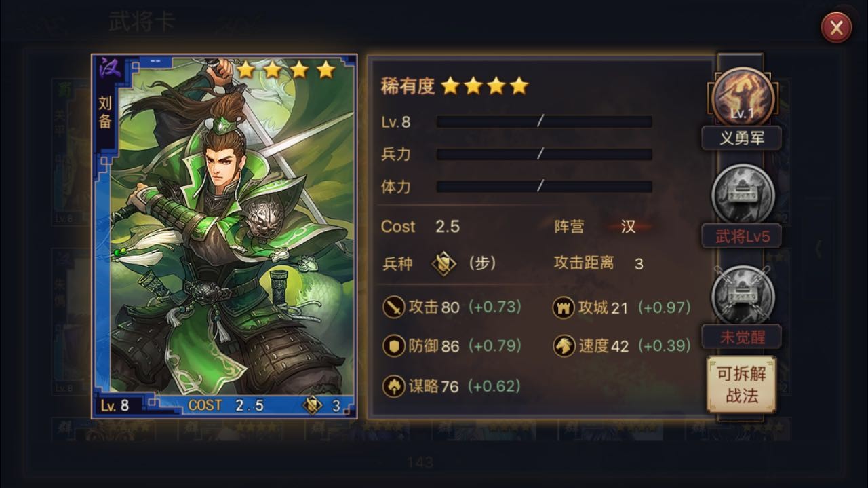Viewport: 868px width, 488px height.
Task: Tap the shield 防御 stat icon
Action: pos(393,346)
